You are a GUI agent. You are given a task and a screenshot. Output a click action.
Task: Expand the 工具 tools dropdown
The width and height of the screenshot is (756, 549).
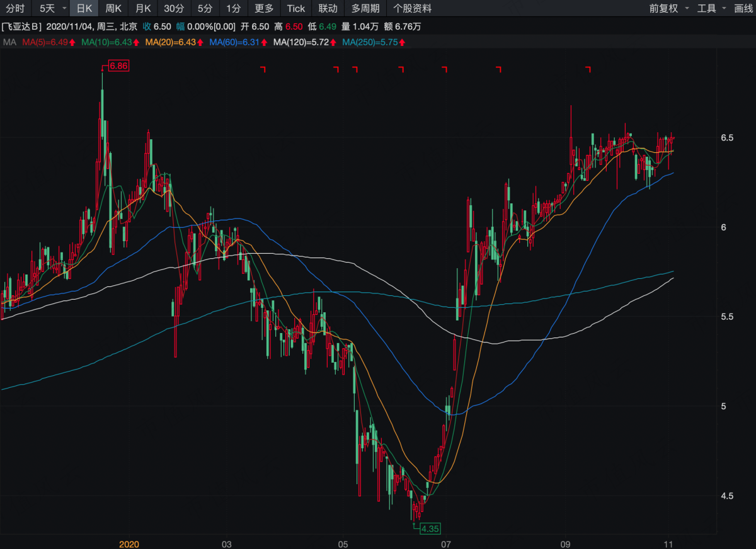pyautogui.click(x=723, y=8)
